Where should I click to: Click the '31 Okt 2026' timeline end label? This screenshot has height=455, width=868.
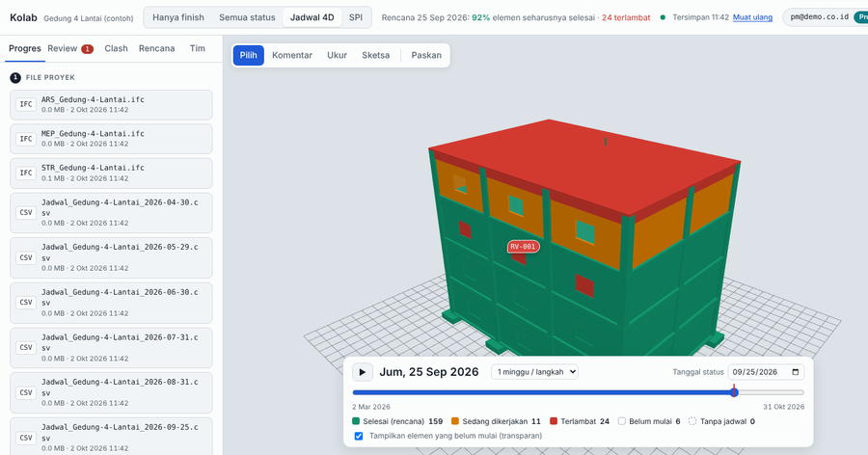[783, 407]
